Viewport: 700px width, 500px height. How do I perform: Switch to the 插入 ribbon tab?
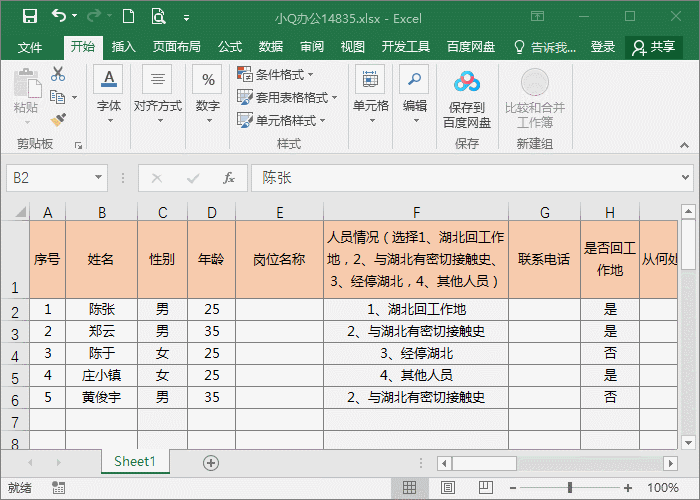point(123,47)
